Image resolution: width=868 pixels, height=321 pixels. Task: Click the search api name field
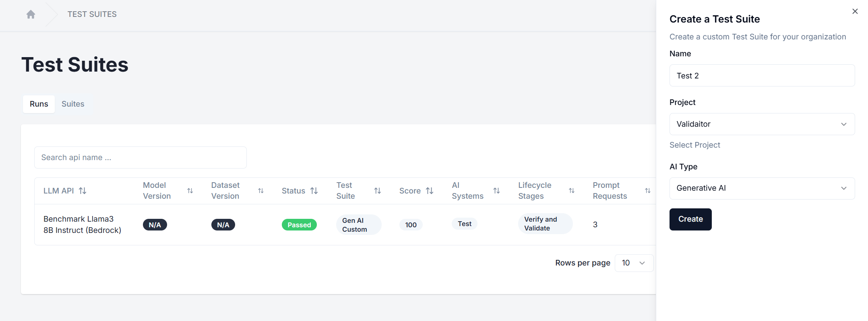point(140,157)
